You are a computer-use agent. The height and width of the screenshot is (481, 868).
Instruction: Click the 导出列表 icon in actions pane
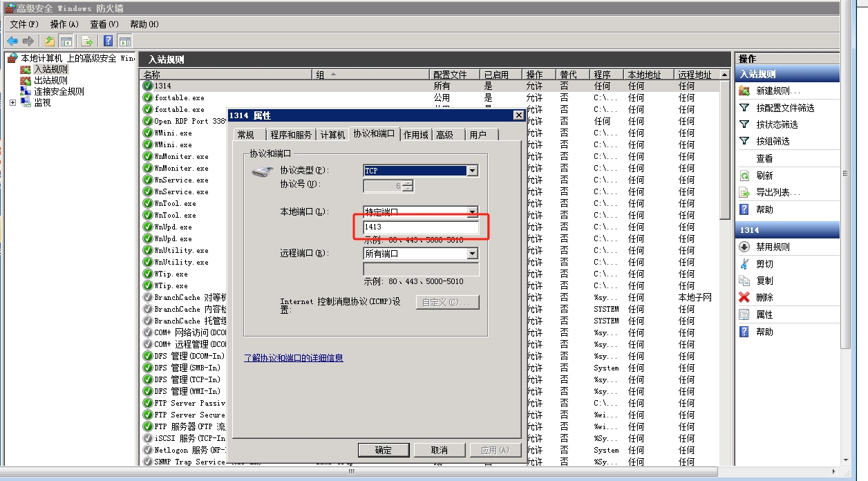744,192
